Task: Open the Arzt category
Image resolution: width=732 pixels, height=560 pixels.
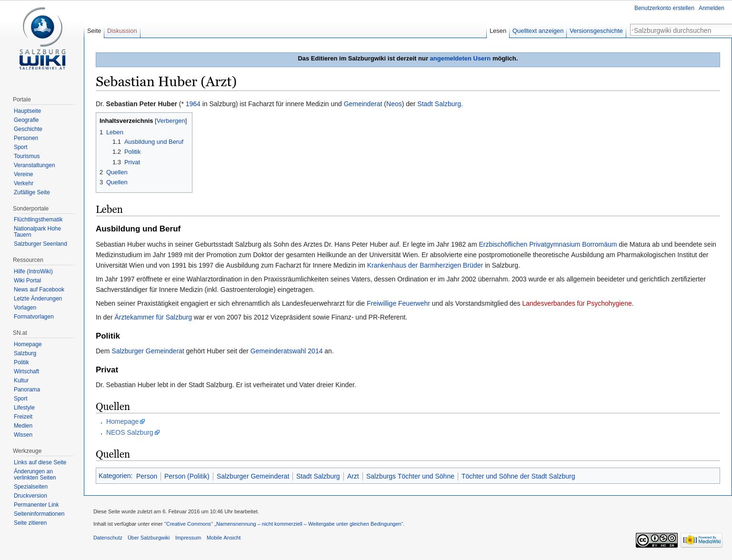Action: [x=353, y=476]
